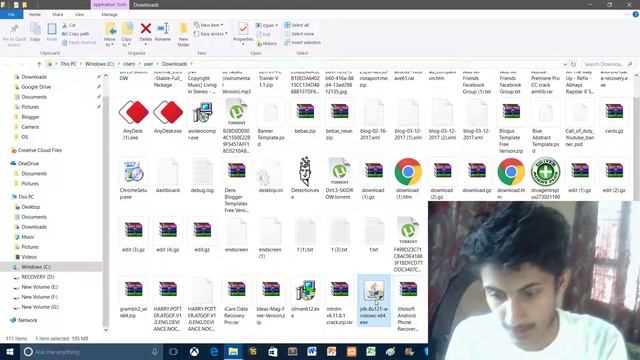The height and width of the screenshot is (360, 640).
Task: Switch to the Home ribbon tab
Action: 35,14
